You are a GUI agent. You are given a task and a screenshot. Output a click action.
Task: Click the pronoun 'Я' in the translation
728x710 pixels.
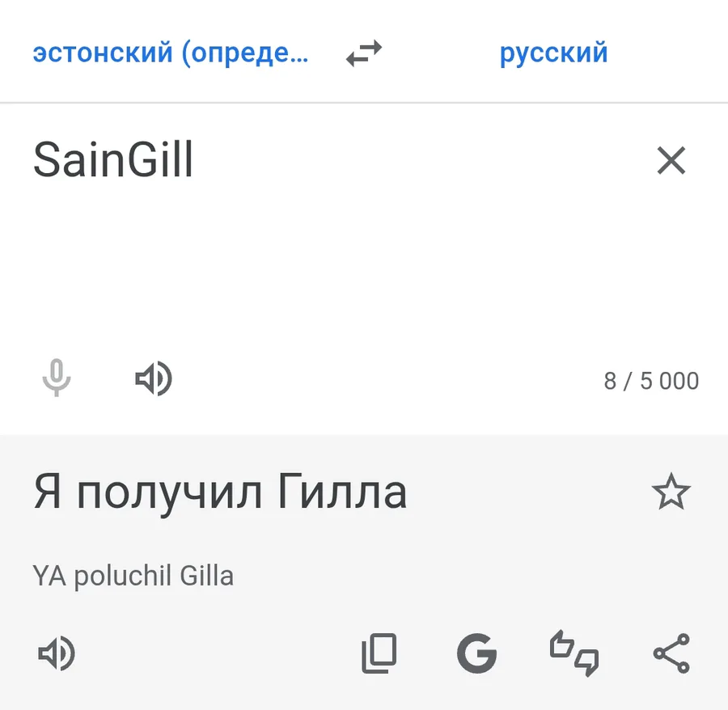(x=48, y=493)
